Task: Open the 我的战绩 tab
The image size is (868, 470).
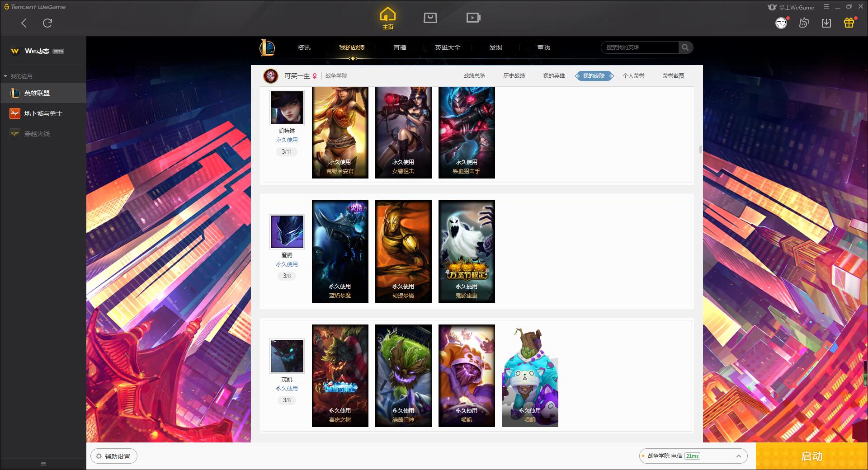Action: pos(352,47)
